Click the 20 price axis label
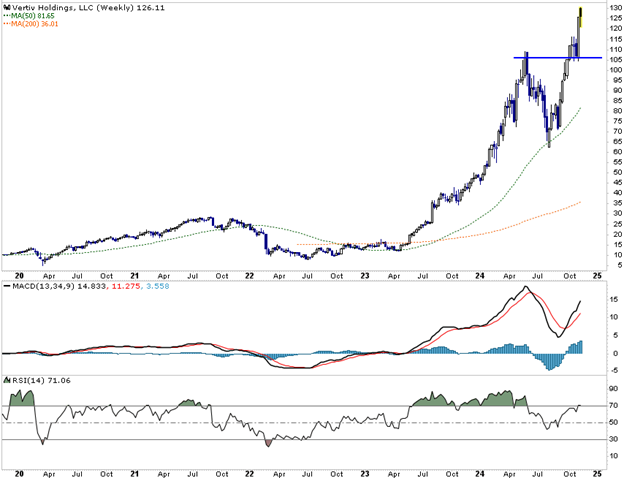The width and height of the screenshot is (624, 478). (x=616, y=234)
